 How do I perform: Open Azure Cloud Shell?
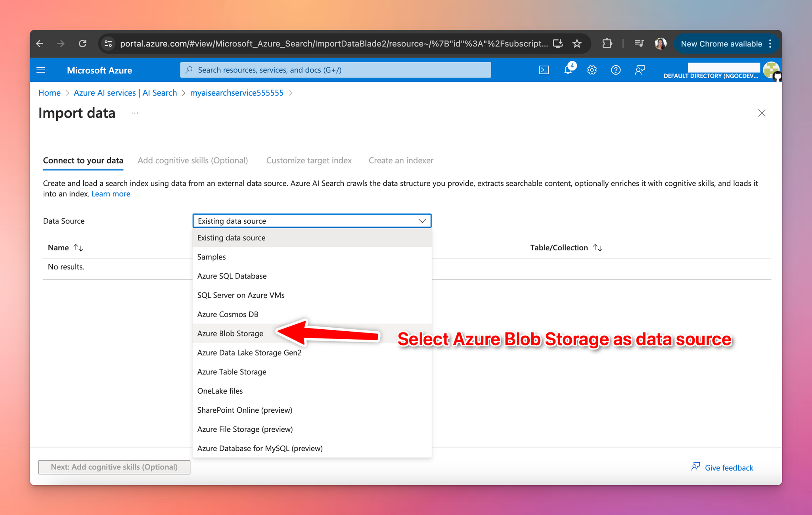(544, 70)
